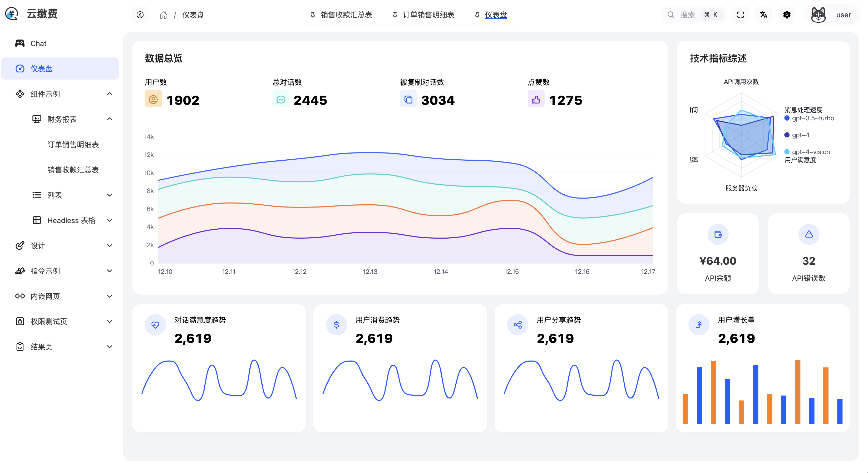Click the home breadcrumb icon
This screenshot has height=473, width=868.
click(163, 15)
